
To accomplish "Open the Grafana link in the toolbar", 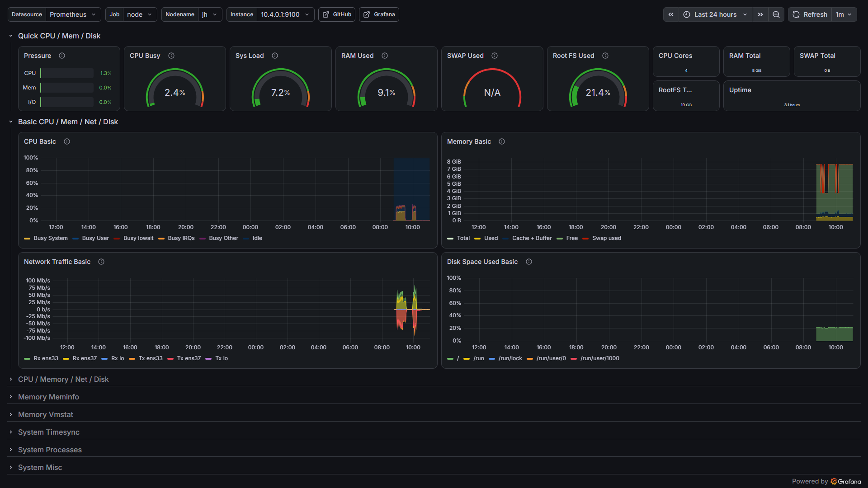I will pos(379,14).
